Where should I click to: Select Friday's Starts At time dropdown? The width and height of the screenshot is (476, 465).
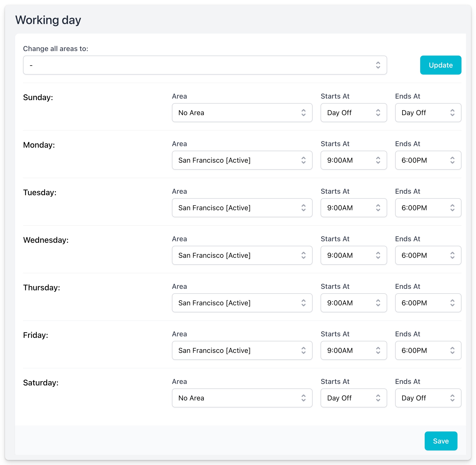coord(353,350)
